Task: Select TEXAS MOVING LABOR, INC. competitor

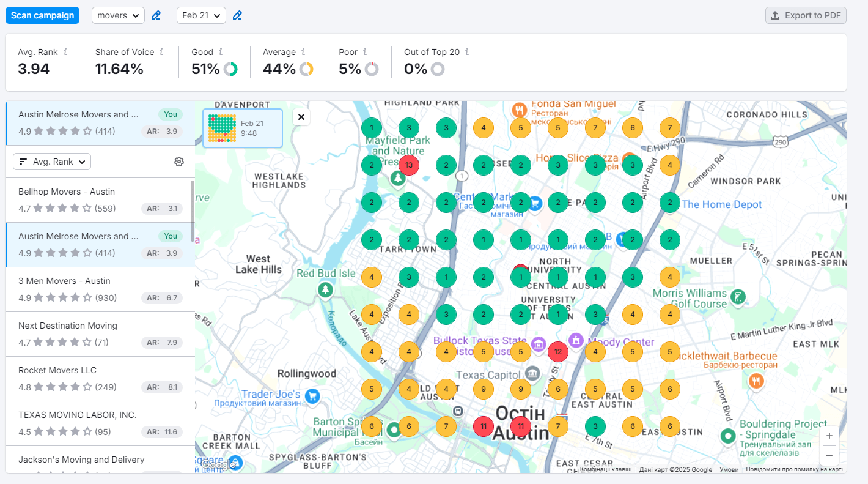Action: [x=100, y=423]
